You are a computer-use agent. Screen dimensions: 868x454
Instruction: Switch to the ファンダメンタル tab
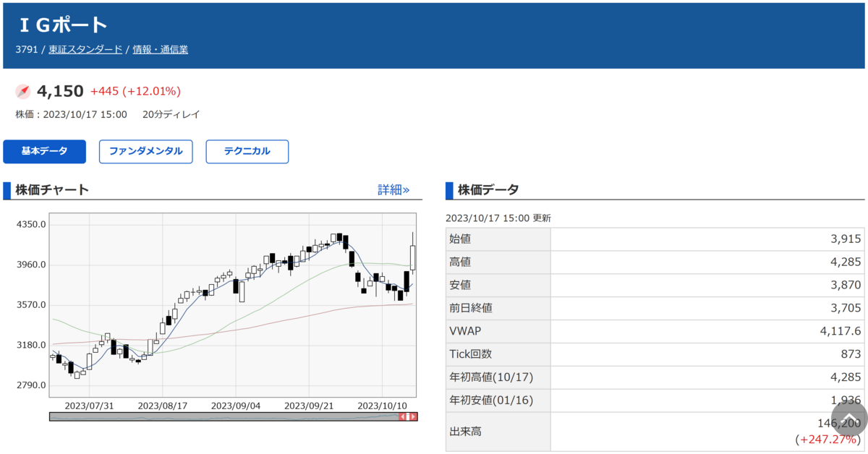[x=145, y=152]
